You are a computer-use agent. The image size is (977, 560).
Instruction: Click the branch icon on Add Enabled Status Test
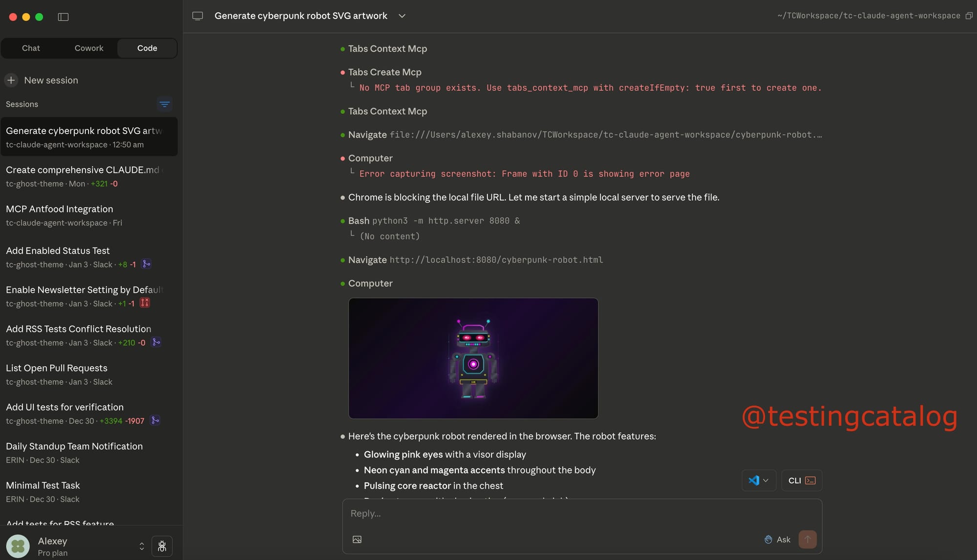click(x=146, y=264)
